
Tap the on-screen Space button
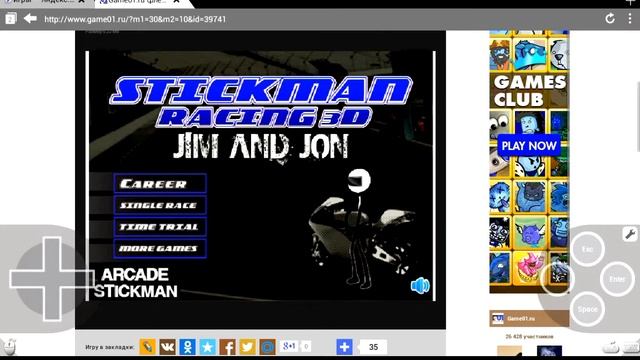pos(587,309)
